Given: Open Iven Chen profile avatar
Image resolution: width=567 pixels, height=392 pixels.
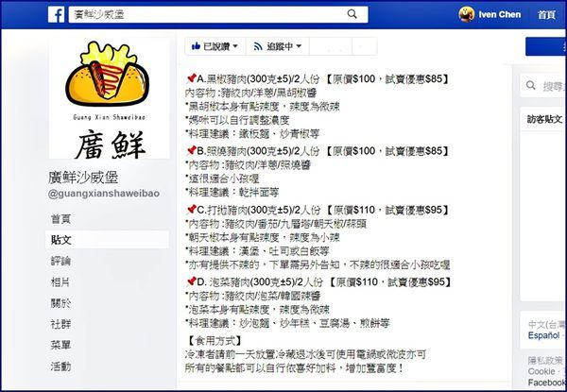Looking at the screenshot, I should (x=467, y=14).
